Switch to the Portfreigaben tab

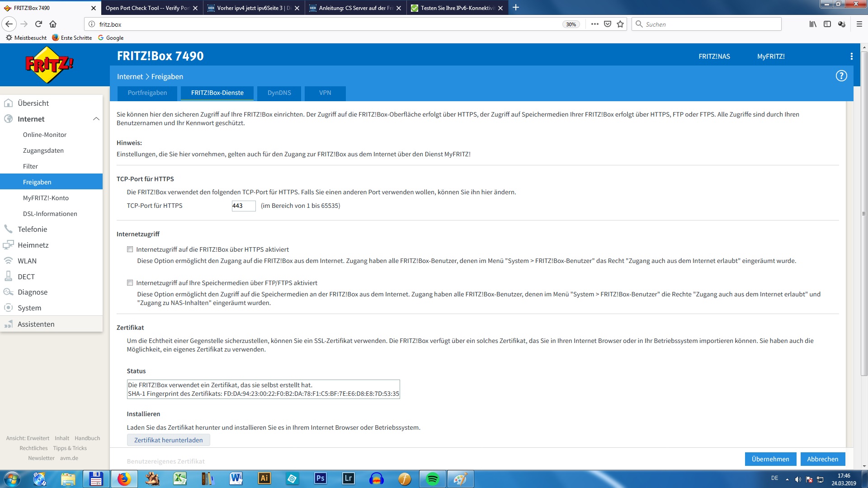(147, 93)
